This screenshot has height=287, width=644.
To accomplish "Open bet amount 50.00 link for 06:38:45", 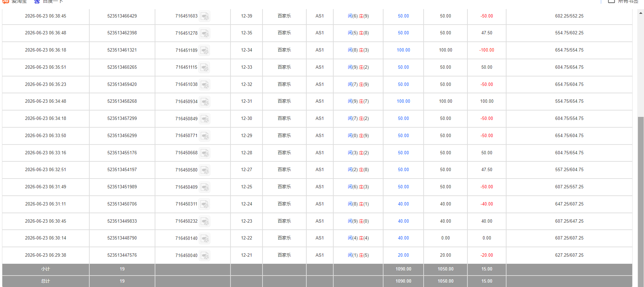I will point(403,16).
